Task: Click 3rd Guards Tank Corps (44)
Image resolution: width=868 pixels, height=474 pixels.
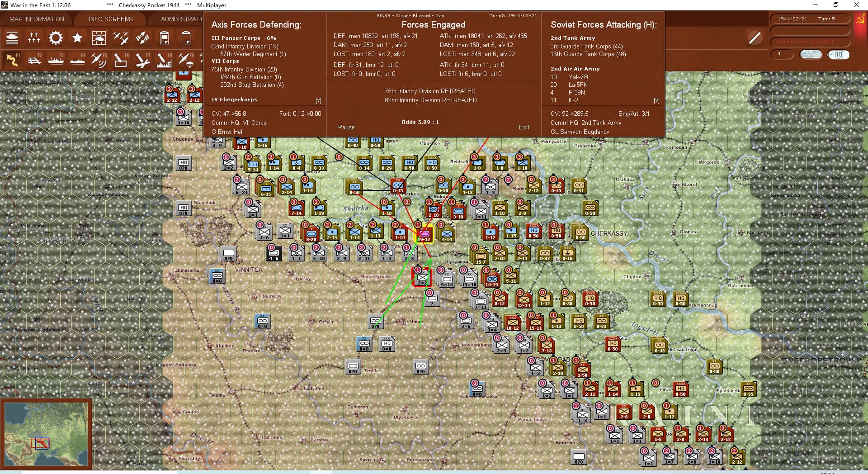Action: coord(586,46)
